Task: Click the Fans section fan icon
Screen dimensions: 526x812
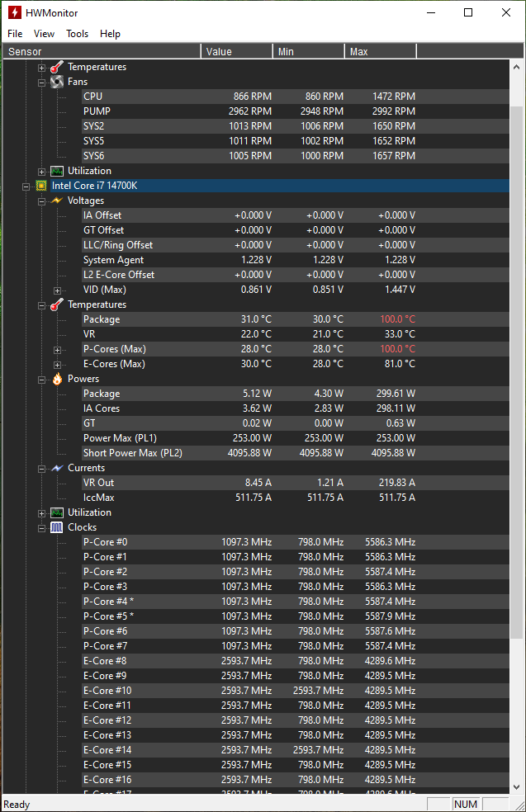Action: click(57, 82)
